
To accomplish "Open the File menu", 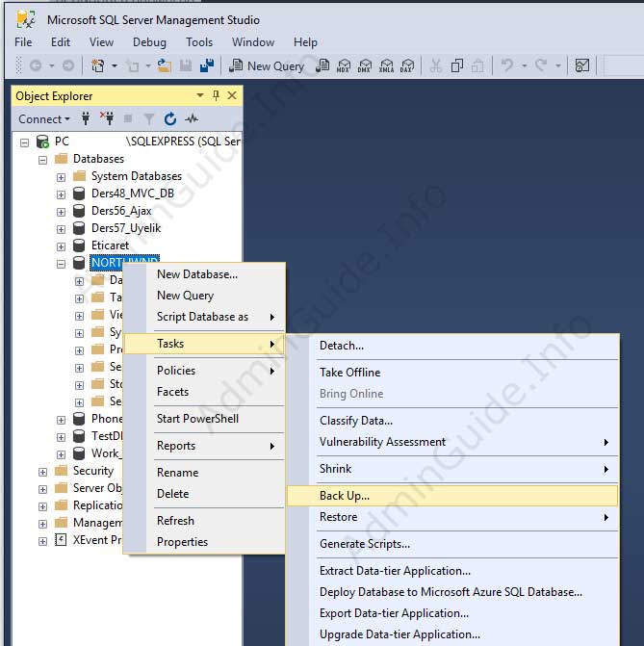I will (23, 42).
